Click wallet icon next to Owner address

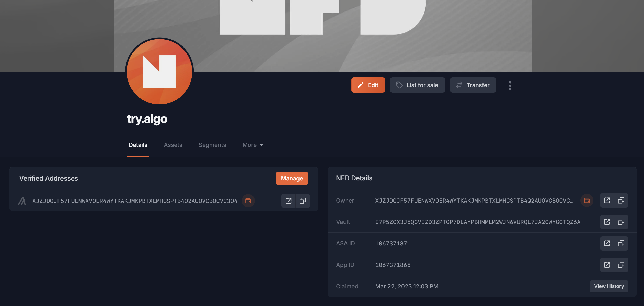(x=587, y=201)
